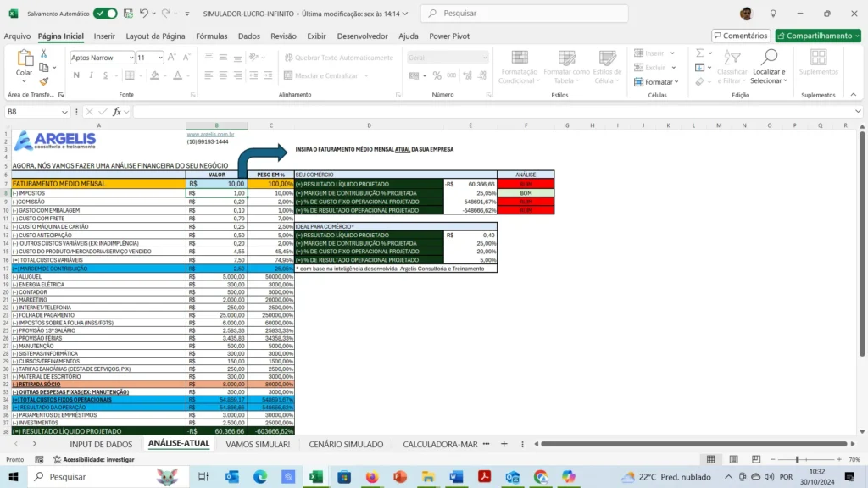Switch to Page Layout view icon
This screenshot has width=868, height=488.
(733, 460)
